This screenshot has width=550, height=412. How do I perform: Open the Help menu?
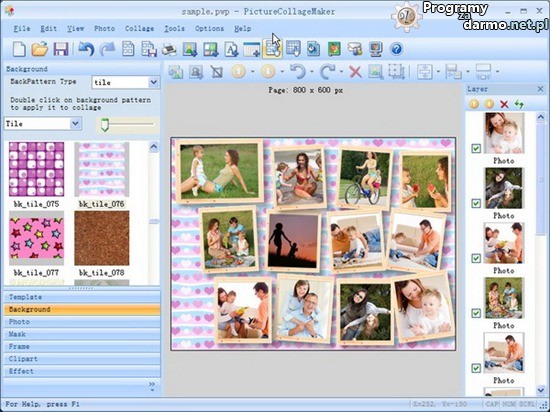(242, 29)
